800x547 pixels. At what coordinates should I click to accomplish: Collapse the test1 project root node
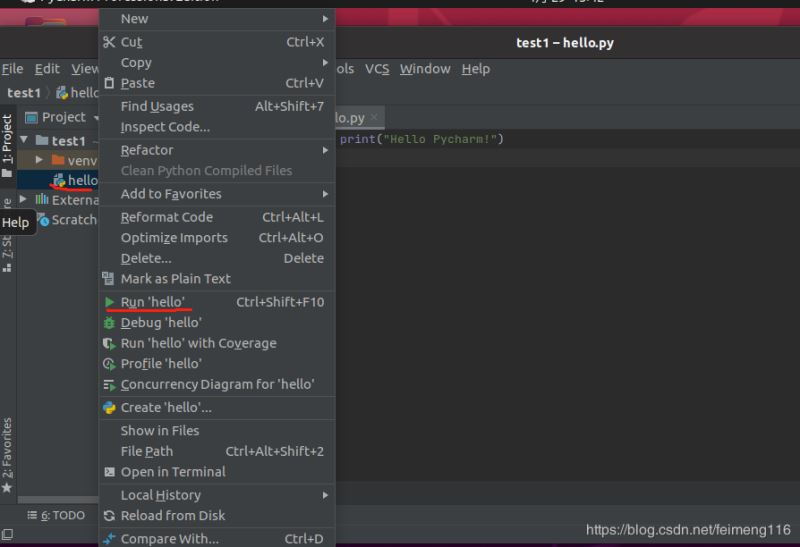coord(23,139)
